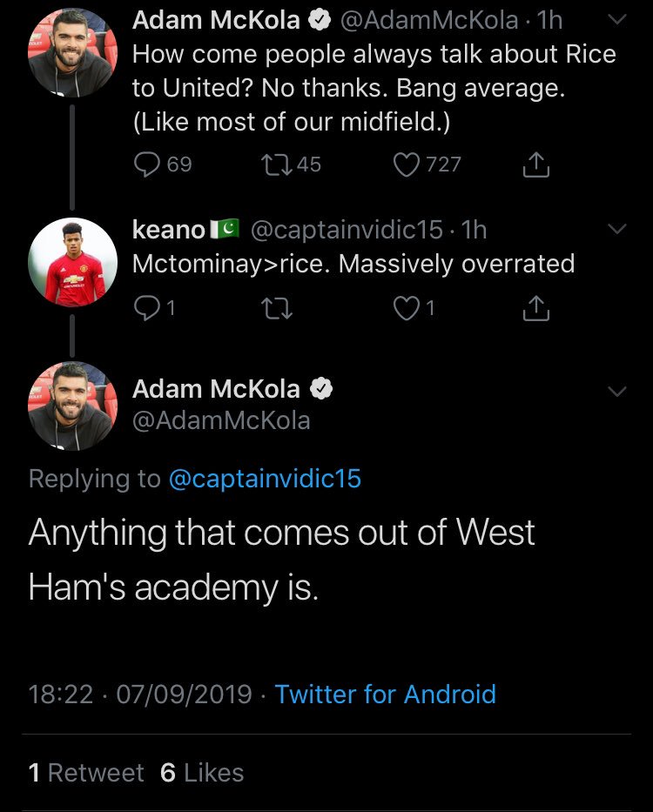This screenshot has height=812, width=653.
Task: Retweet keano's Mctominay>rice tweet
Action: [280, 308]
